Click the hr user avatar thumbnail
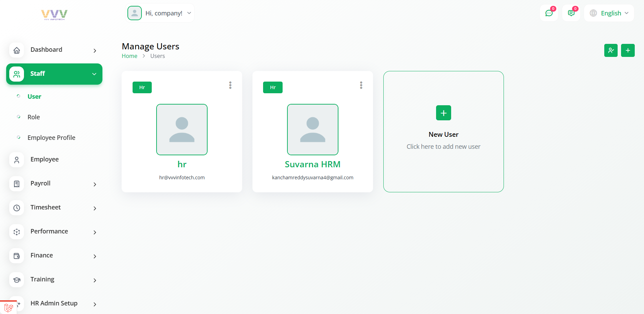 coord(182,130)
